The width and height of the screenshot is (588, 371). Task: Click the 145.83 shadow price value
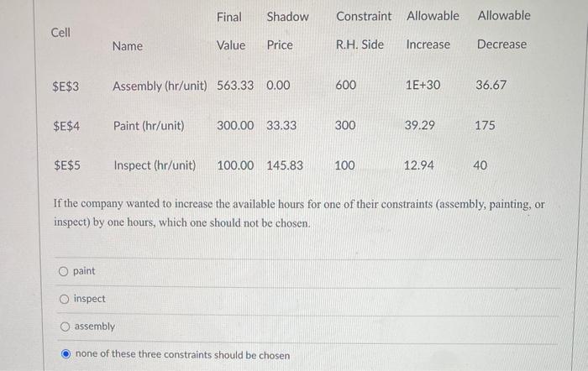coord(284,166)
